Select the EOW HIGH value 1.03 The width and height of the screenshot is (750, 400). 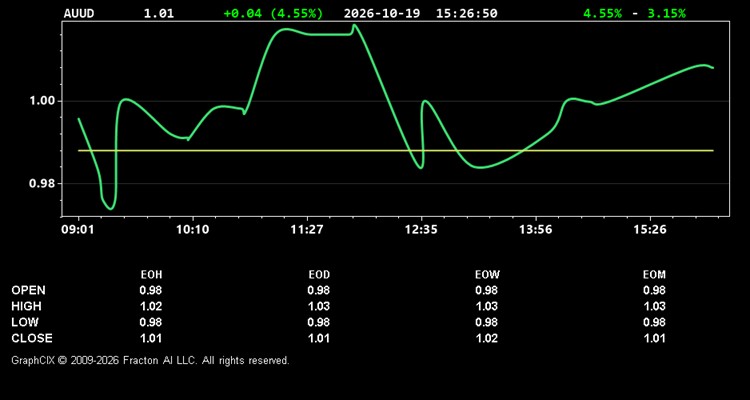[486, 306]
